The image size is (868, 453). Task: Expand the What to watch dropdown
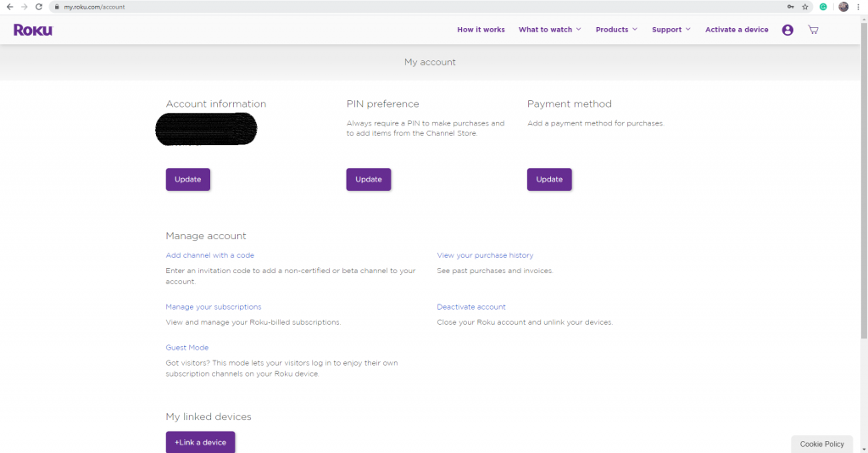549,30
